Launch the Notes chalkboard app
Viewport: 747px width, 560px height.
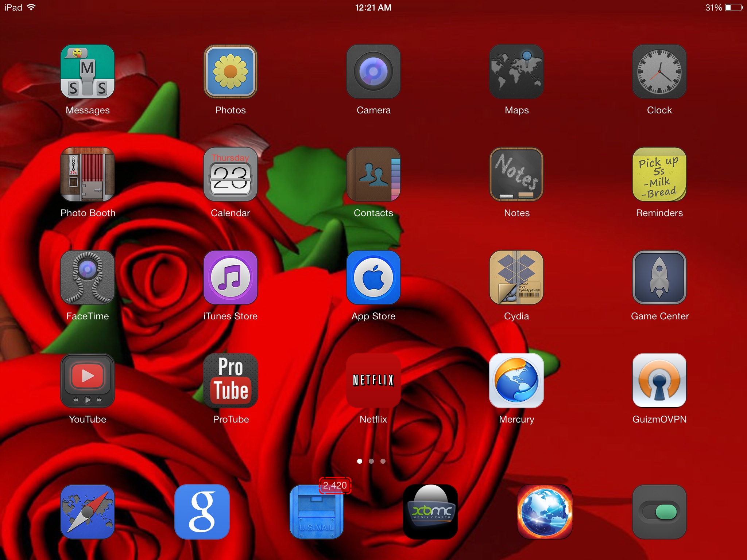516,174
